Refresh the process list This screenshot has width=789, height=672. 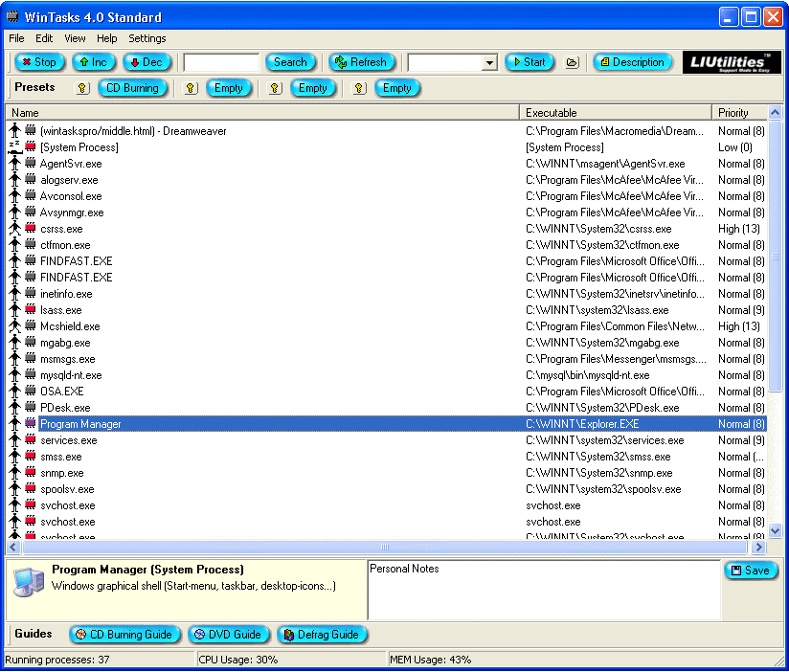[x=361, y=62]
